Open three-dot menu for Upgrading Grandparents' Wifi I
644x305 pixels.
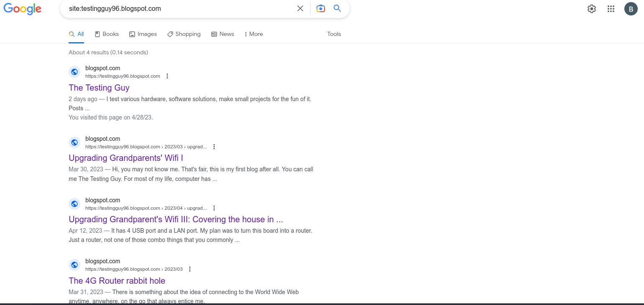tap(214, 147)
